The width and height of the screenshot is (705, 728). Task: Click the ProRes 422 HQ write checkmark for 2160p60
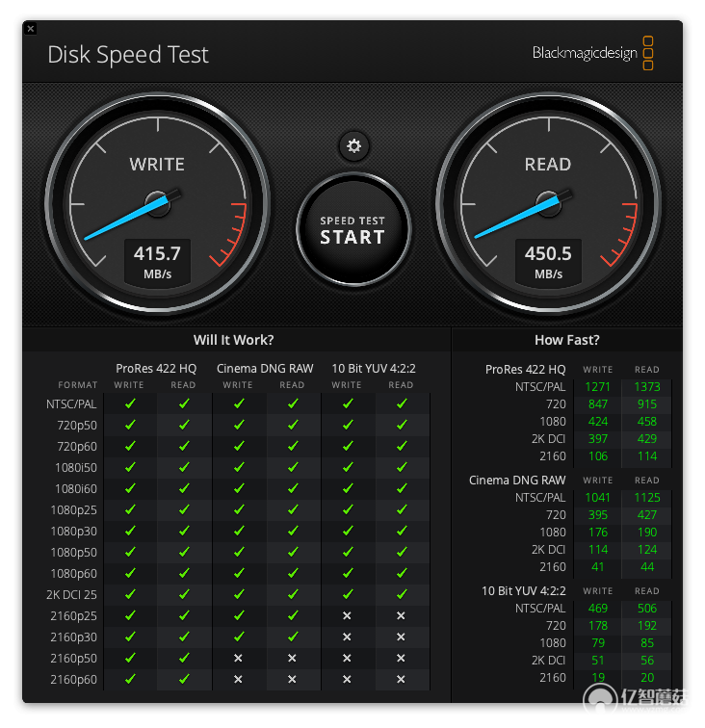pyautogui.click(x=131, y=679)
